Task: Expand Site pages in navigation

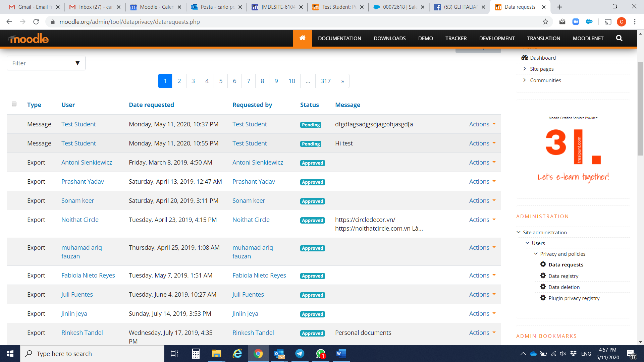Action: pyautogui.click(x=525, y=69)
